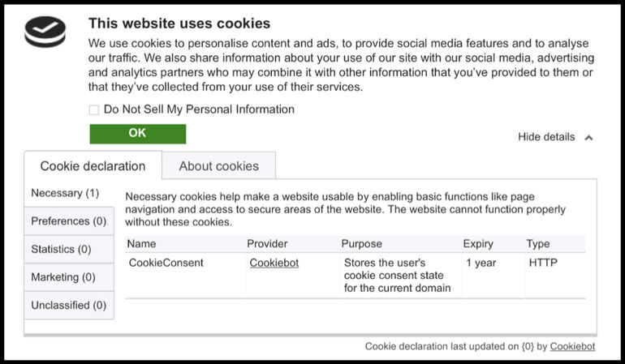Click the Name column header

click(x=142, y=244)
